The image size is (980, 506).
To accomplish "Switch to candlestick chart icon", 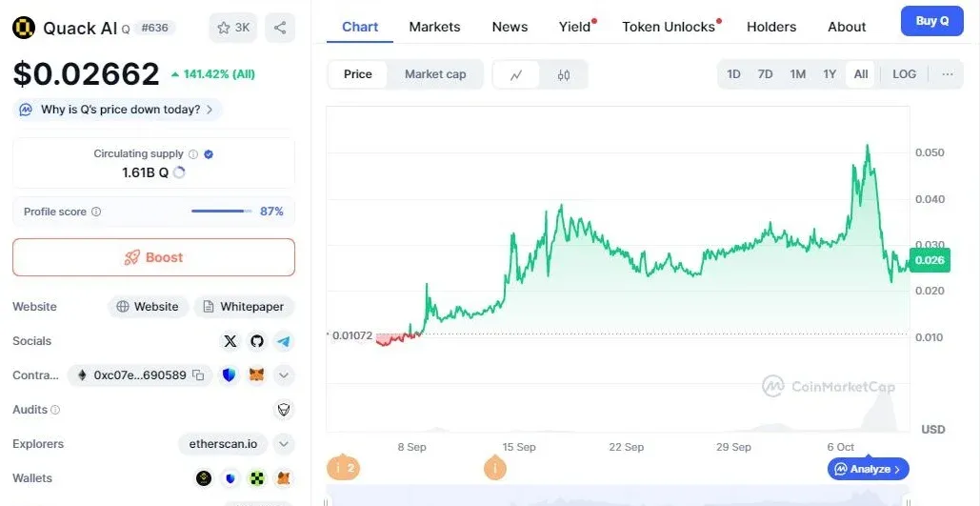I will click(564, 74).
